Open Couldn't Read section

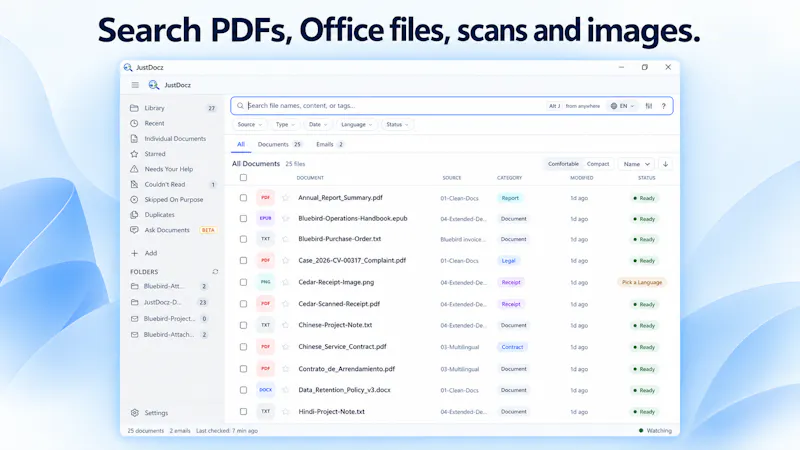173,184
